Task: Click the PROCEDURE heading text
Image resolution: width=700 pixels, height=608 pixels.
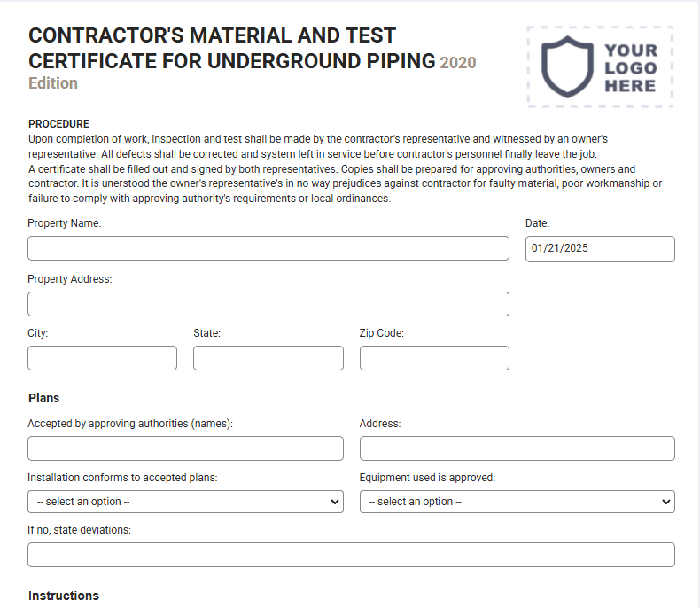Action: coord(59,124)
